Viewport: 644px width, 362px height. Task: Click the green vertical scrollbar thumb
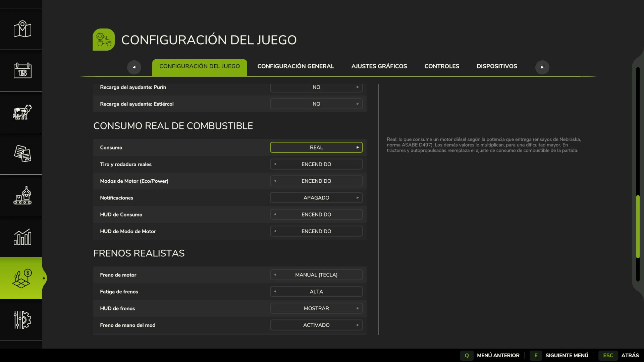[638, 227]
